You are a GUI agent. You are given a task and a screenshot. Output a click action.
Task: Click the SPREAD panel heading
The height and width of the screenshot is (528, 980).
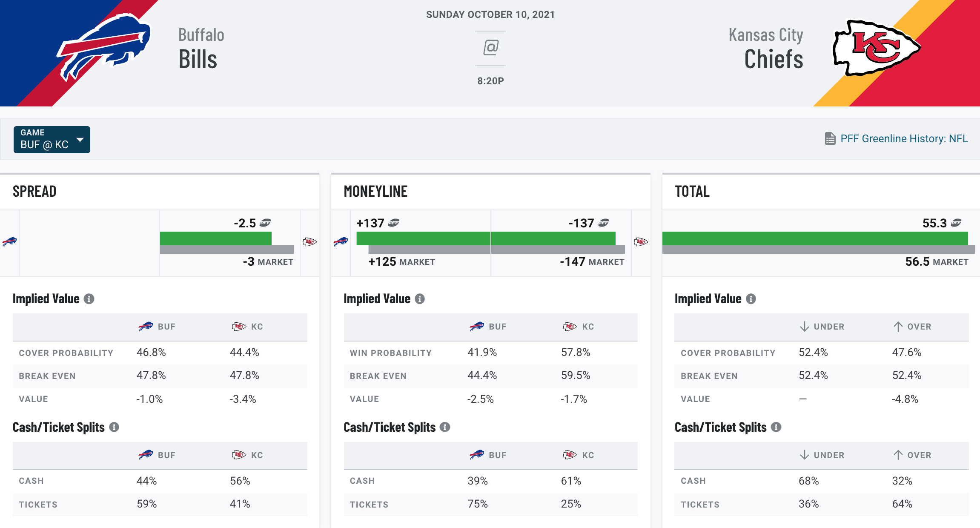[x=34, y=192]
